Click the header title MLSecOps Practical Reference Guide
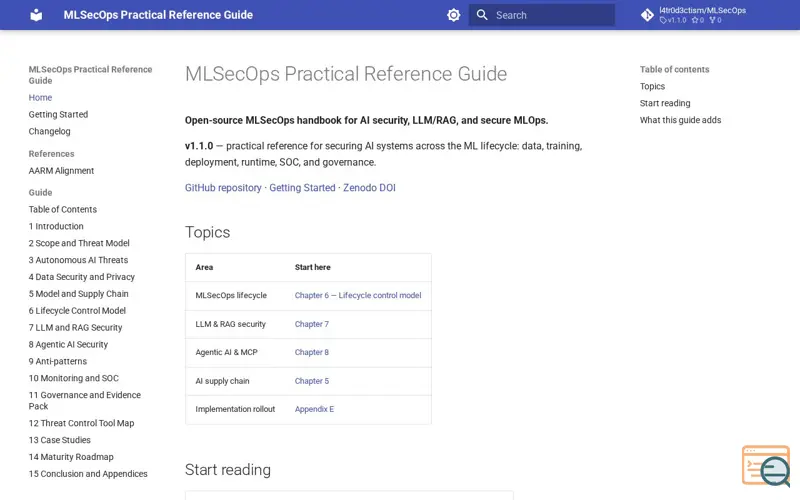The height and width of the screenshot is (500, 800). coord(158,15)
